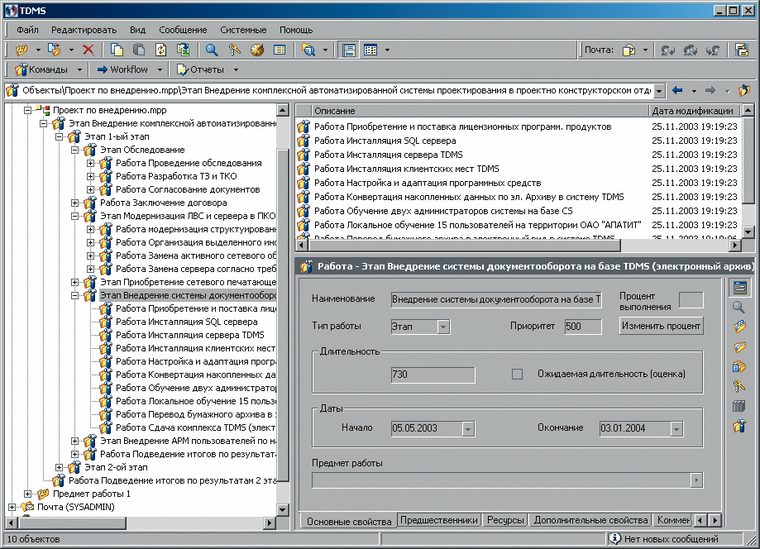Click the table list view toolbar icon
The height and width of the screenshot is (549, 760).
pos(371,49)
